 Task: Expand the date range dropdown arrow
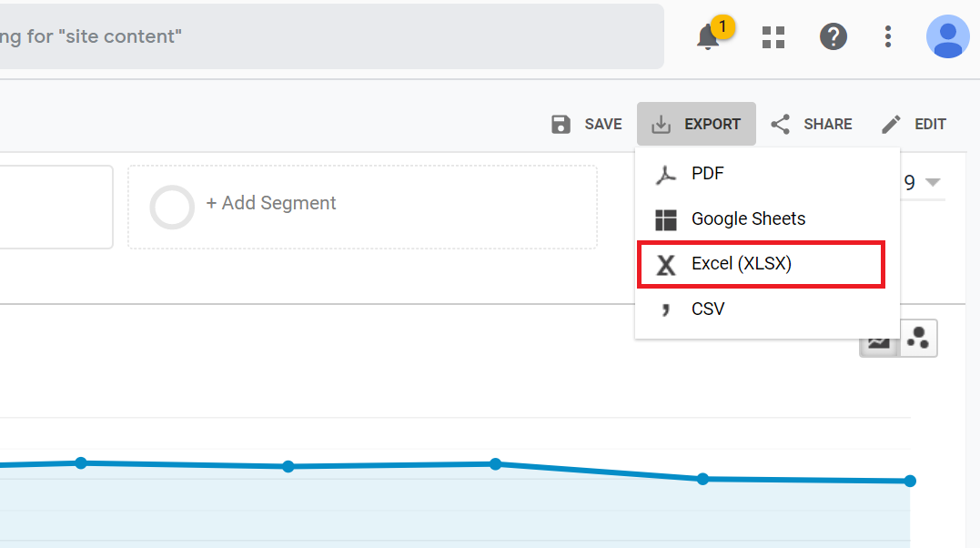tap(932, 182)
